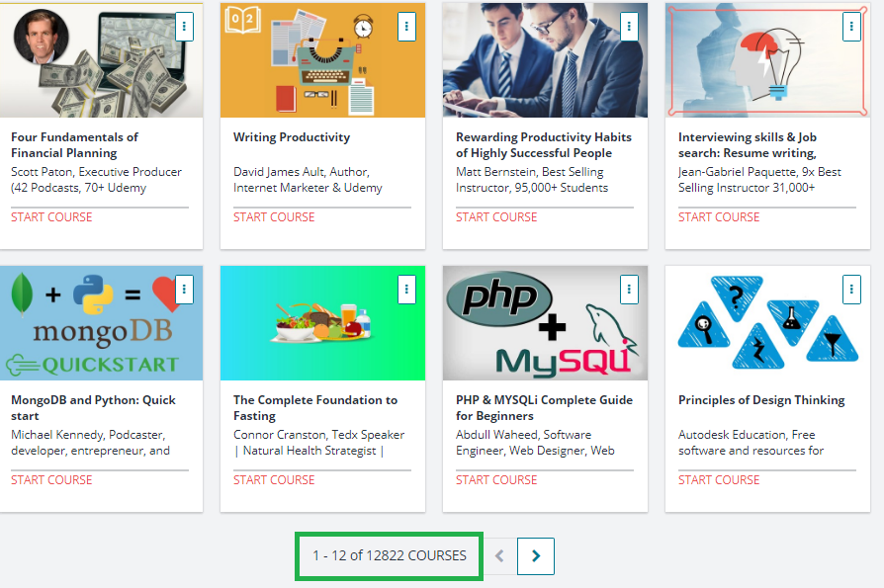
Task: Open the kebab menu on Complete Foundation to Fasting
Action: [406, 290]
